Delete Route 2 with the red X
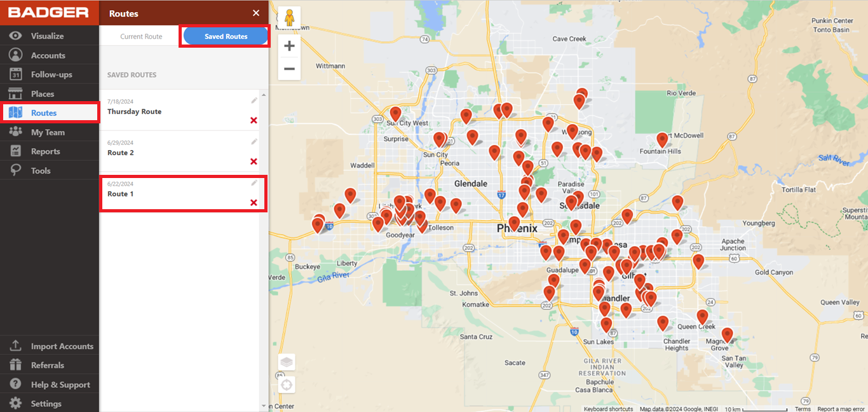The image size is (868, 412). 254,161
